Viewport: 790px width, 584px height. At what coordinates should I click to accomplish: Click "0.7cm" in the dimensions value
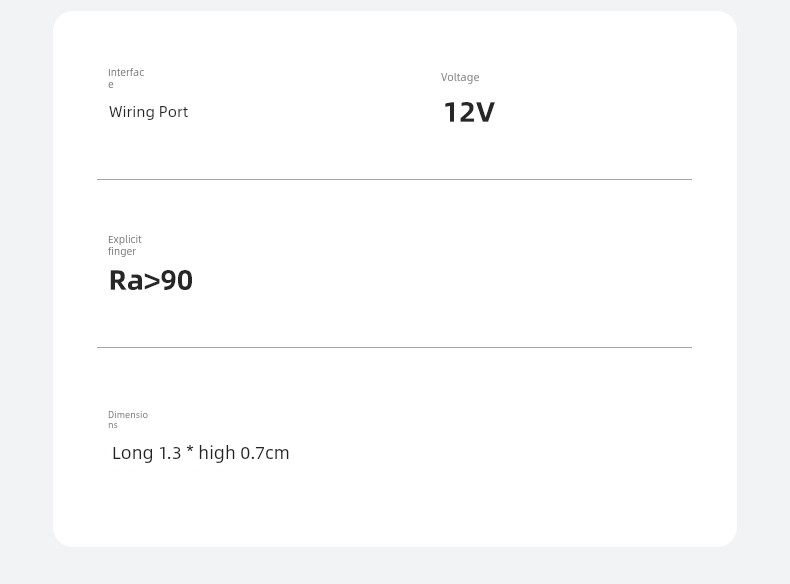(265, 453)
